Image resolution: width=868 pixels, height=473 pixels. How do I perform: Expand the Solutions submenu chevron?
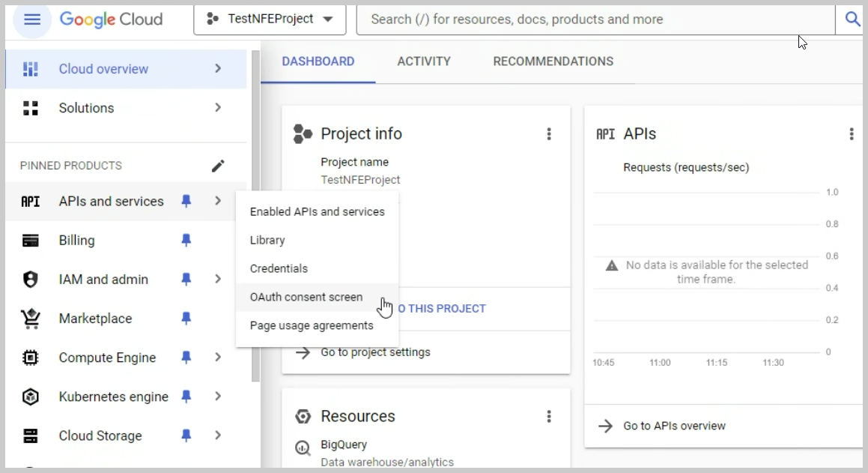click(218, 107)
